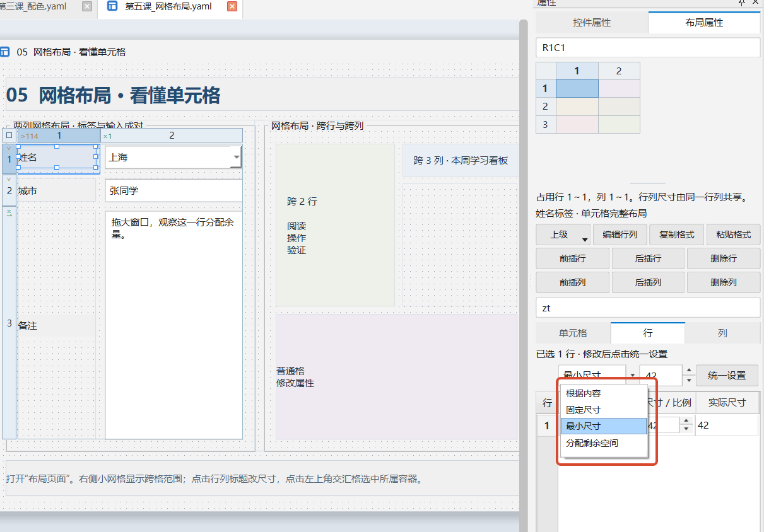Click the 跨 3 列 · 本周学习看板 cell
764x532 pixels.
[x=461, y=161]
